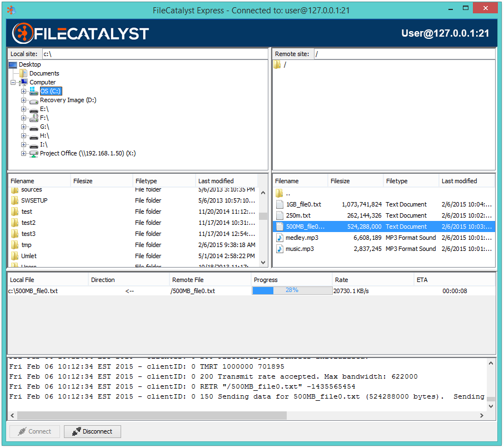Select the c:\500MB_file0.txt transfer row

[251, 291]
